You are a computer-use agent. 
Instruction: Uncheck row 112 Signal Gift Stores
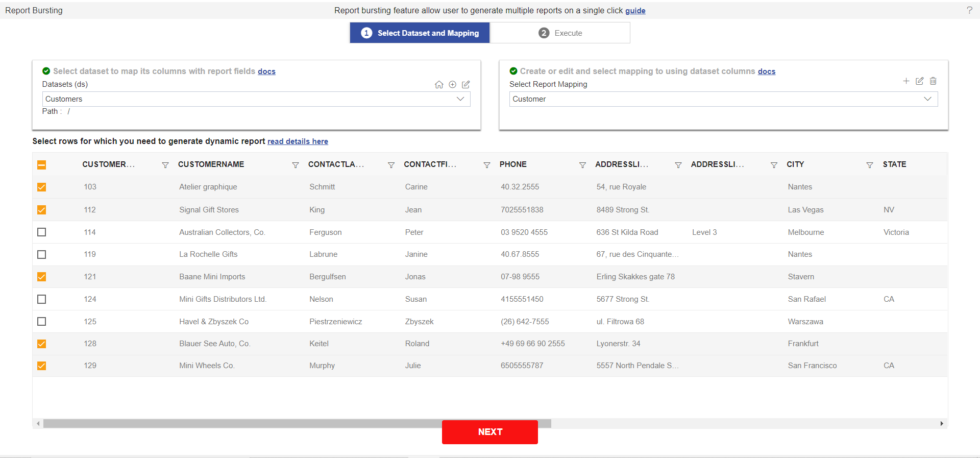(x=42, y=210)
